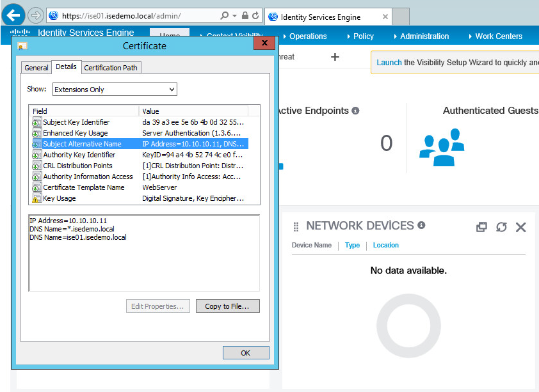Expand the Administration menu

[421, 36]
